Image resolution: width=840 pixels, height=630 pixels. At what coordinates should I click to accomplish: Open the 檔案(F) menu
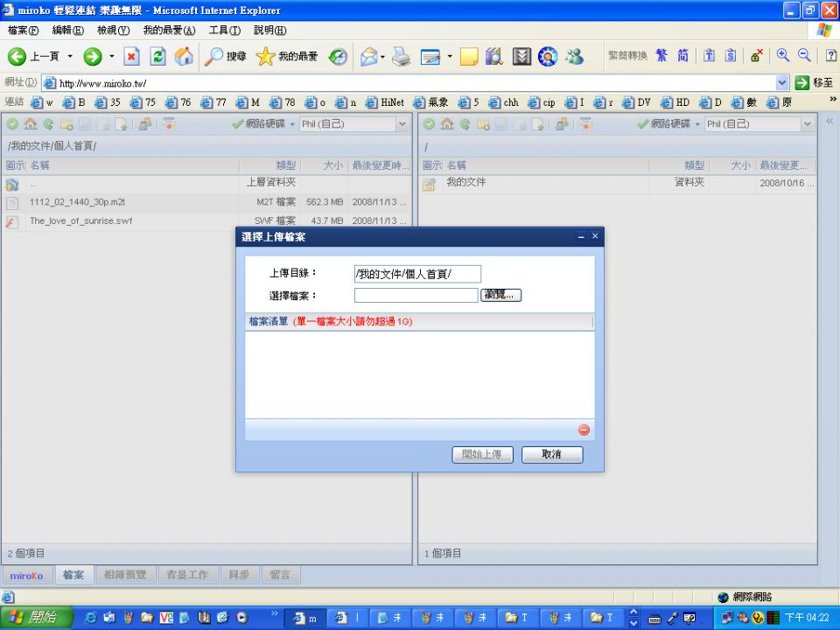point(23,31)
